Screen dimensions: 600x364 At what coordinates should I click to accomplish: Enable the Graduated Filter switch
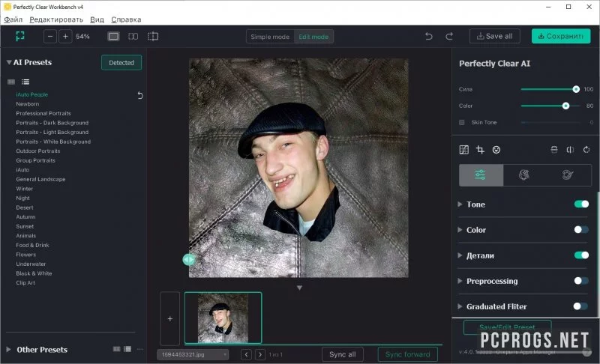coord(580,306)
